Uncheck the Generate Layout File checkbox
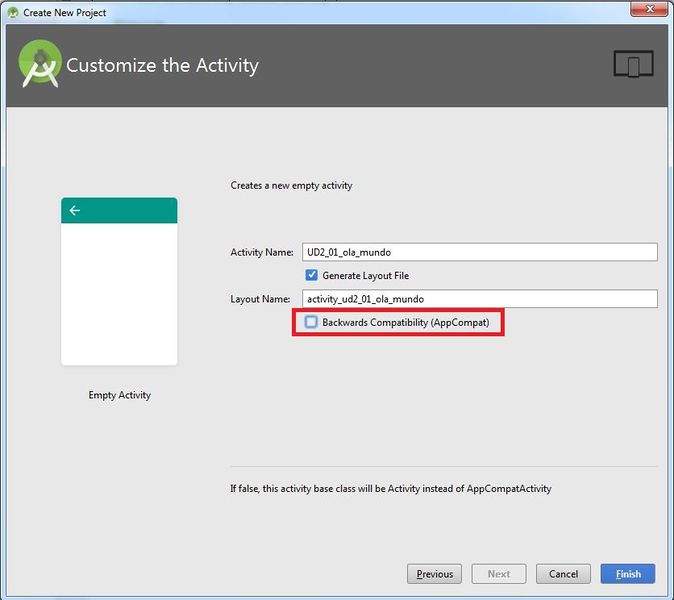 click(x=311, y=275)
